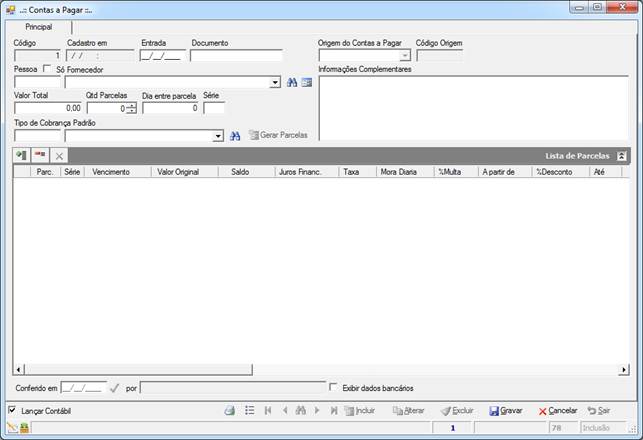Go to the first record
Image resolution: width=643 pixels, height=440 pixels.
(268, 410)
